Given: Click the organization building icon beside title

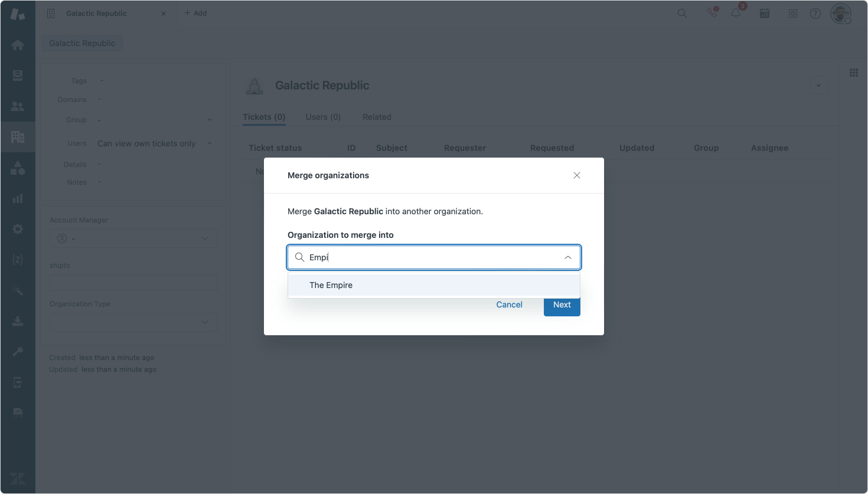Looking at the screenshot, I should (x=254, y=86).
